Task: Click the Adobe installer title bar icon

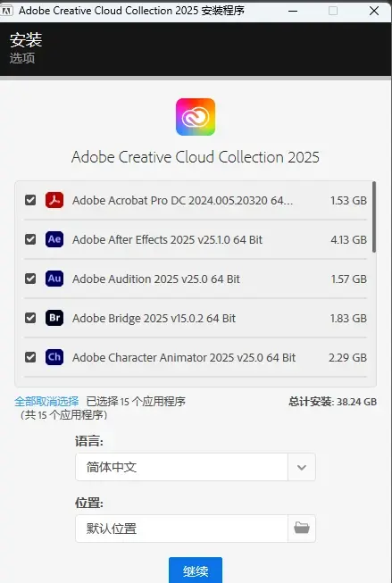Action: click(6, 11)
